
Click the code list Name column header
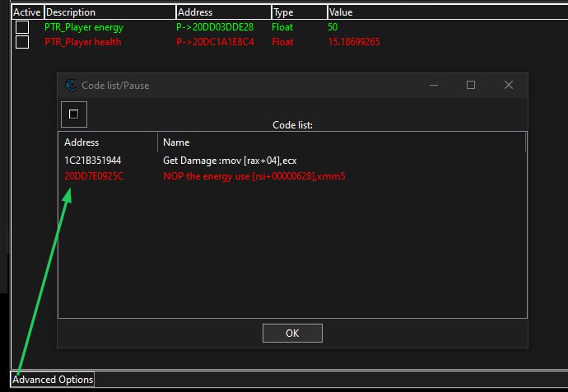point(176,142)
